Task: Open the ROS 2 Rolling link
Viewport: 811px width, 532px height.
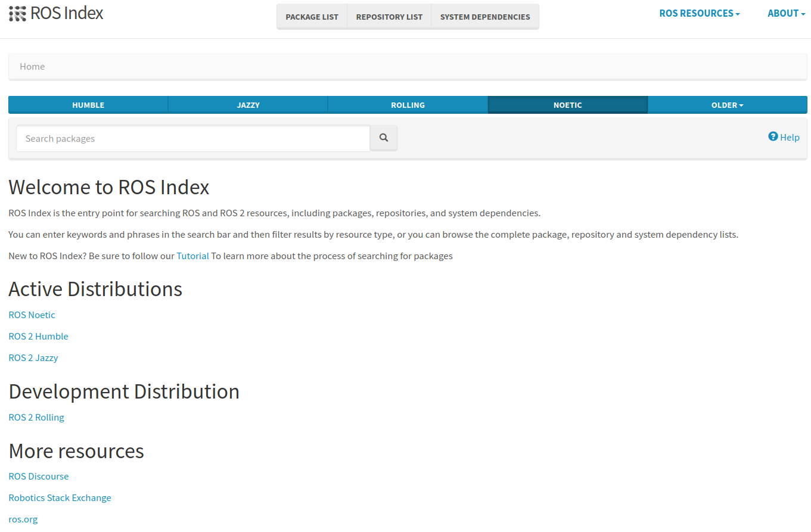Action: [36, 418]
